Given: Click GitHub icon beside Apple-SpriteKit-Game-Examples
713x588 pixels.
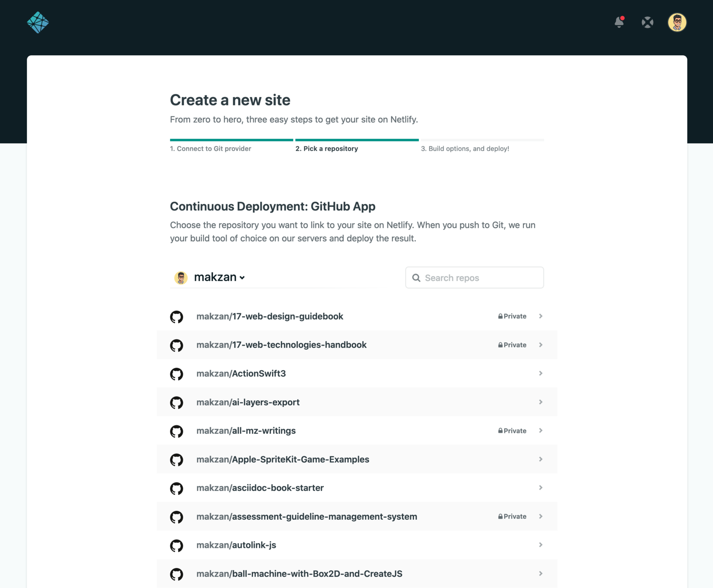Looking at the screenshot, I should 177,460.
